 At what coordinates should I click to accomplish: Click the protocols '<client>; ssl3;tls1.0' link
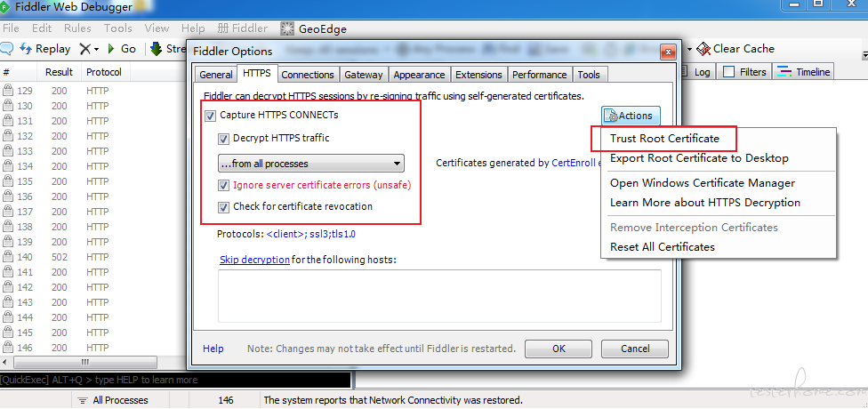click(311, 234)
